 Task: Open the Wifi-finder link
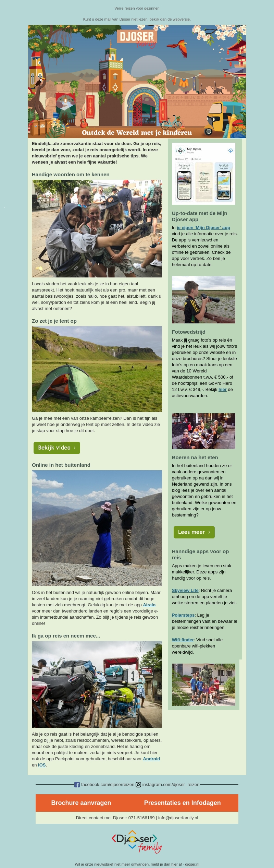(183, 640)
